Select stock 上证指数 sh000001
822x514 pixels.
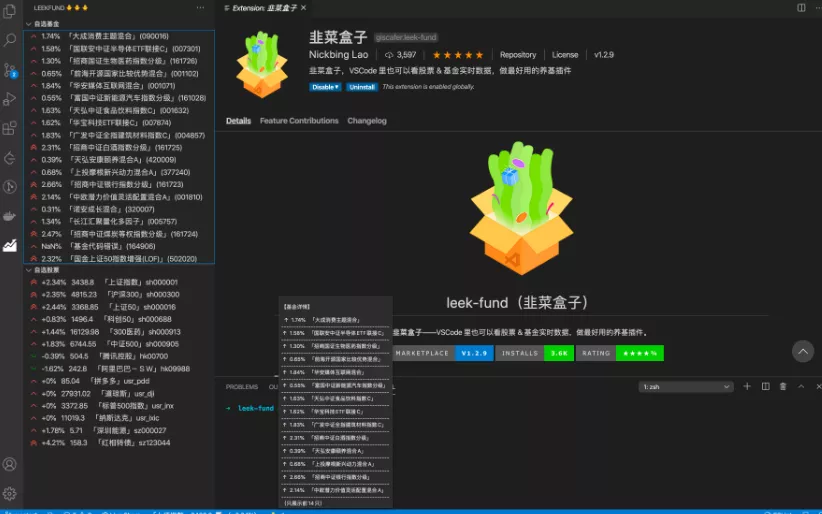pyautogui.click(x=120, y=282)
